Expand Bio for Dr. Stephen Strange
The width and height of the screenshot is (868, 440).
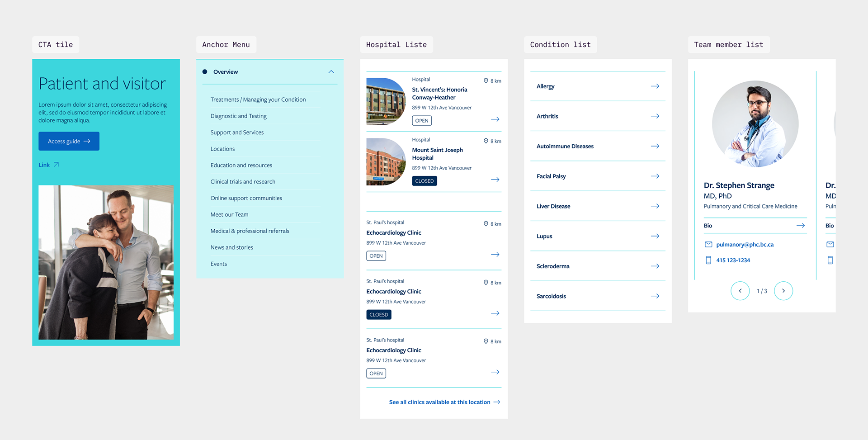[755, 225]
